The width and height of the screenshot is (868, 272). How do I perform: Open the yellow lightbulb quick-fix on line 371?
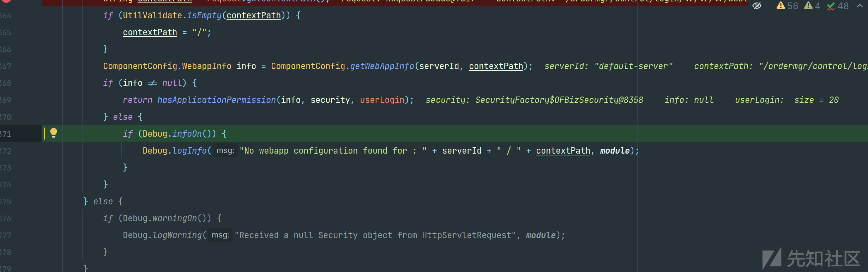54,133
